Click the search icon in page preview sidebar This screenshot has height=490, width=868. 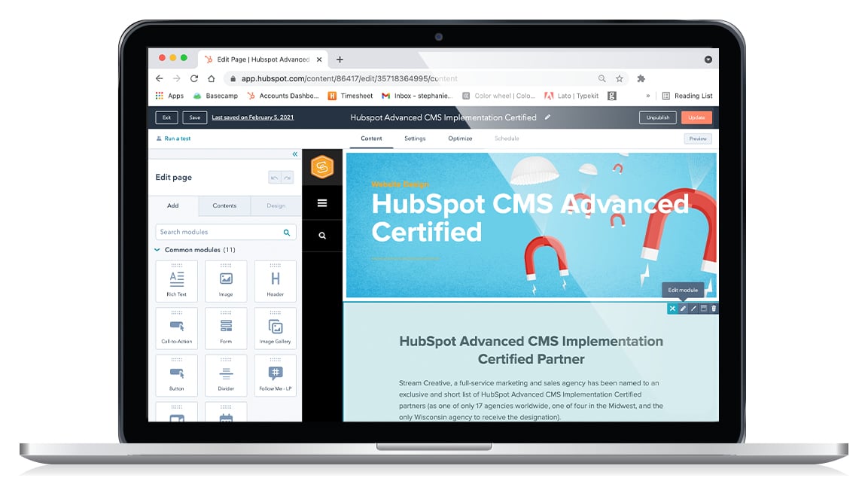coord(322,236)
